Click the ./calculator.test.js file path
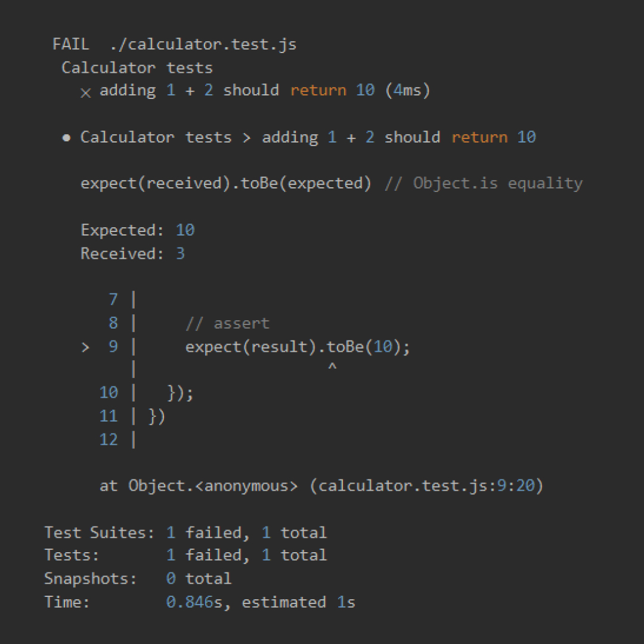 [x=203, y=44]
